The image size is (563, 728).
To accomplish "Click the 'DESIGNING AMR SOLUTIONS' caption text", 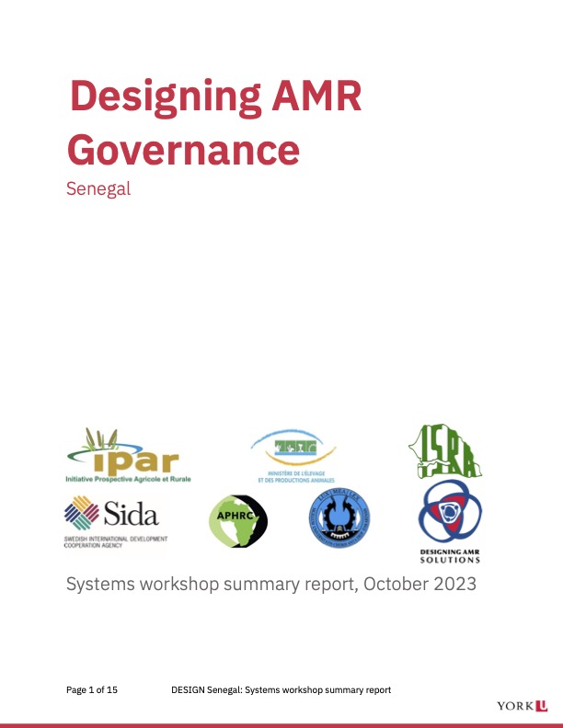I will pos(450,555).
